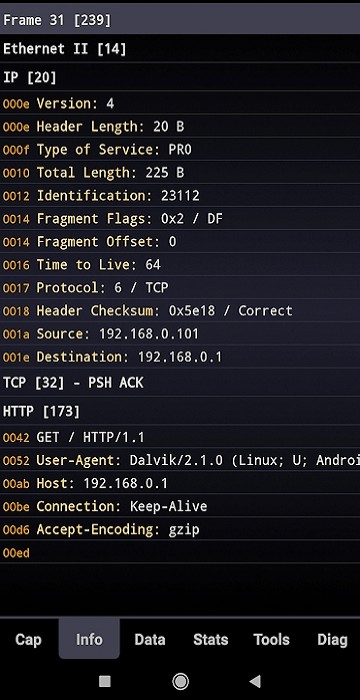Open the Data tab
The height and width of the screenshot is (700, 360).
click(150, 639)
